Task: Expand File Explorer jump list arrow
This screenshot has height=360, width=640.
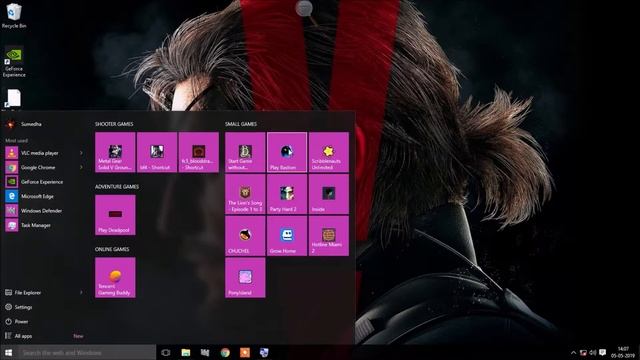Action: [81, 293]
